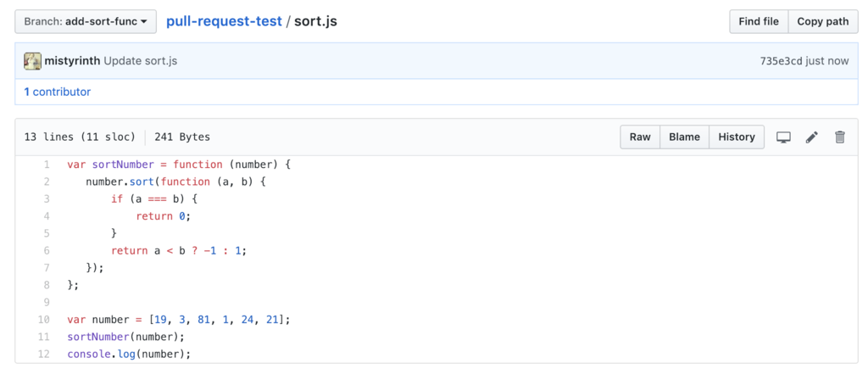Open the Update sort.js commit message

141,61
